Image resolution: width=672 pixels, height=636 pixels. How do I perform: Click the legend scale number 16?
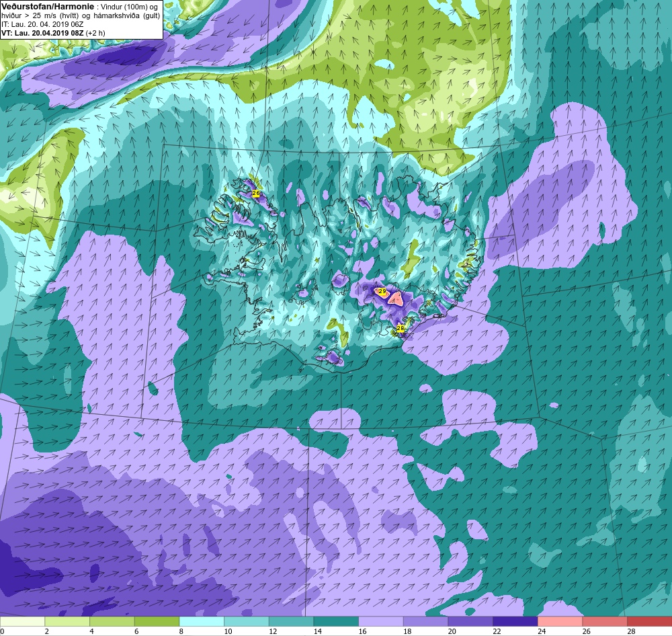363,631
